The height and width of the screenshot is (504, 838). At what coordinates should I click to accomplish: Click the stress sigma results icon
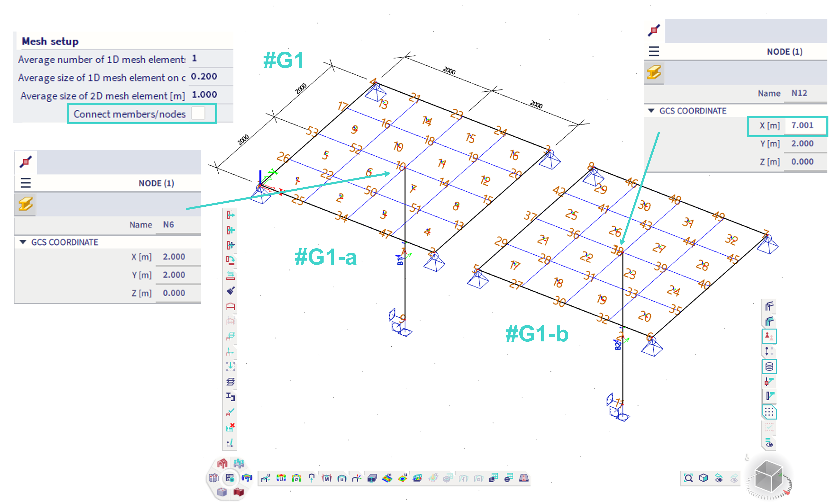[296, 478]
